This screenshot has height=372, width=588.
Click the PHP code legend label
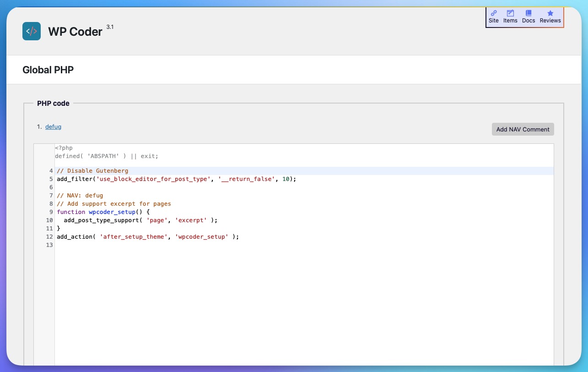coord(53,103)
